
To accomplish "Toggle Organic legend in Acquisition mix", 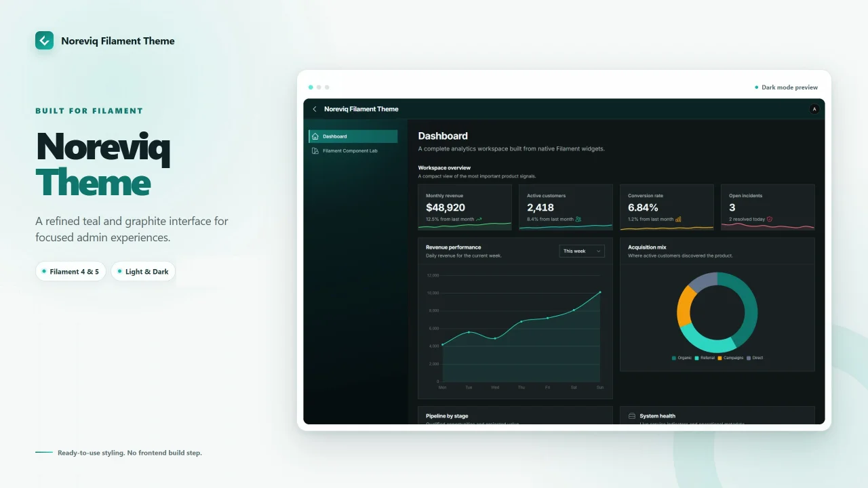I will coord(682,358).
